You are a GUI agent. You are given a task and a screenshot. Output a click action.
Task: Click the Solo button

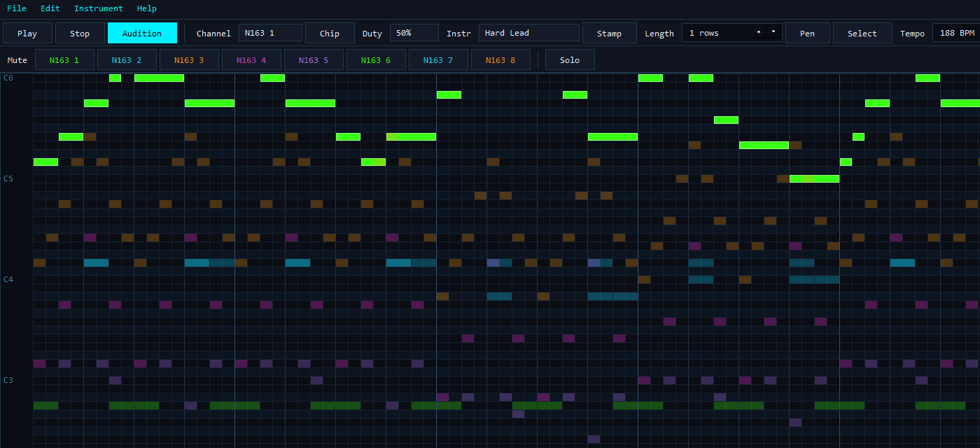pyautogui.click(x=570, y=59)
